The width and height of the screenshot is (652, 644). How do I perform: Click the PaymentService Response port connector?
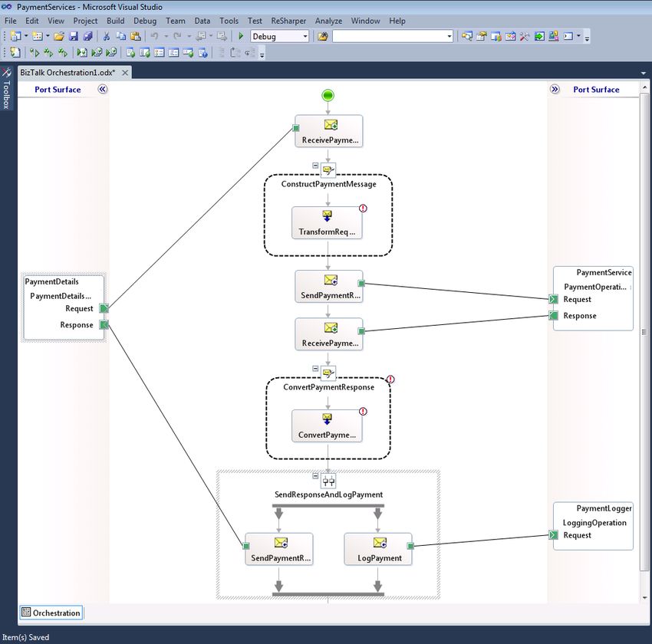[x=553, y=315]
